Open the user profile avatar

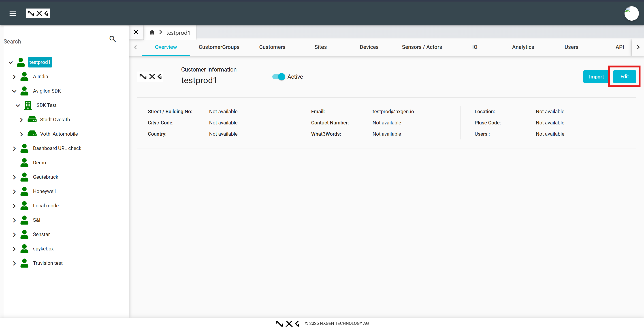(631, 13)
